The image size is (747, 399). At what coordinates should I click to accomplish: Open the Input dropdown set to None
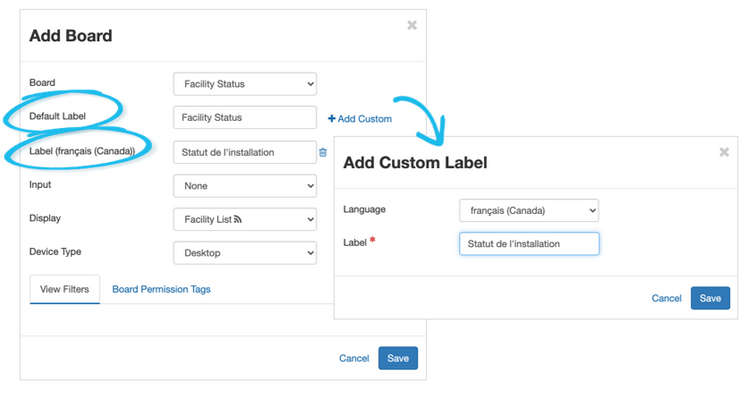click(245, 186)
